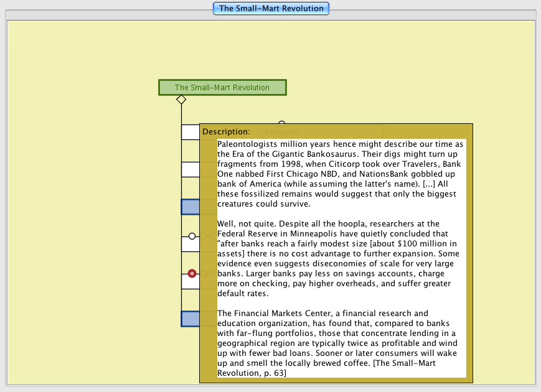Screen dimensions: 541x392
Task: Click the red circle node marker
Action: point(192,273)
